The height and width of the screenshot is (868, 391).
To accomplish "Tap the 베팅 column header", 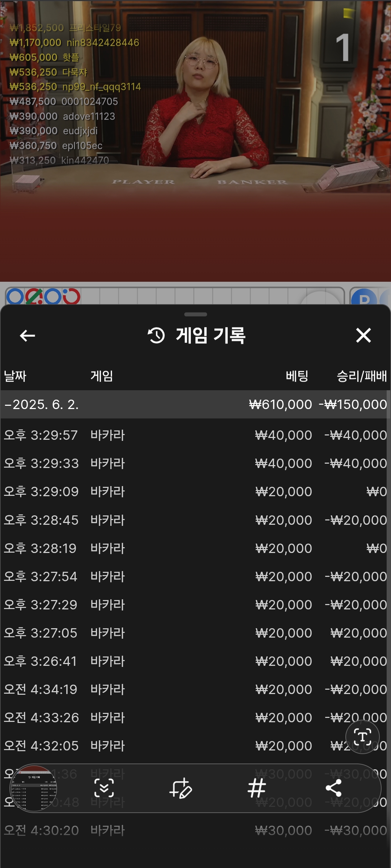I will pyautogui.click(x=297, y=376).
